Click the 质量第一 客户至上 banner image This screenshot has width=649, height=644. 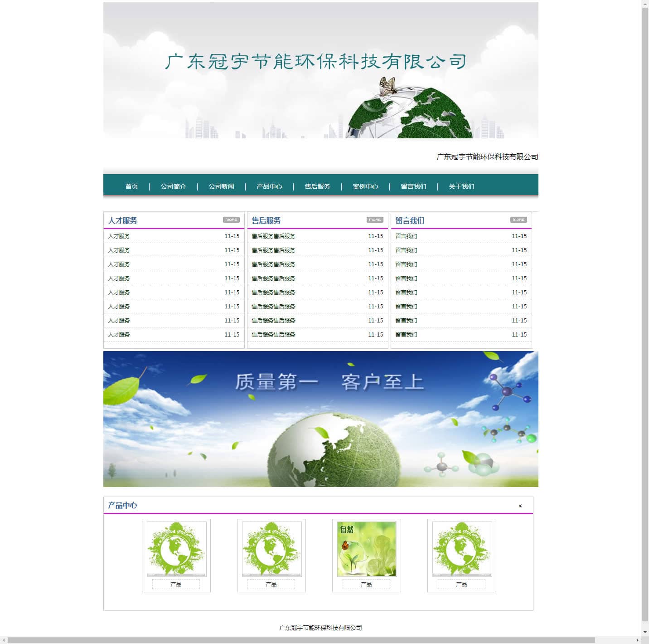click(321, 419)
